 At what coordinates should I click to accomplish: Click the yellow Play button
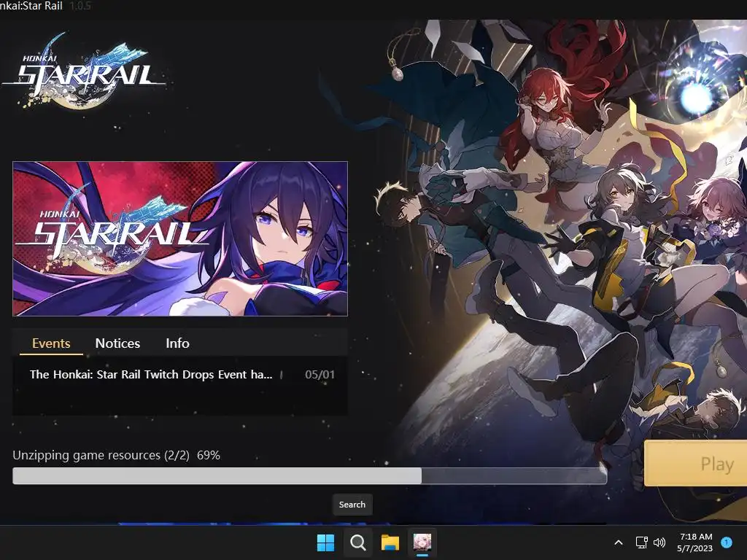(x=696, y=463)
